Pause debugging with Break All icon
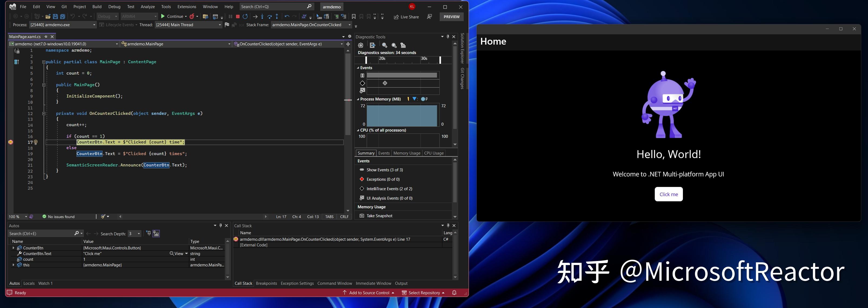The height and width of the screenshot is (308, 868). [x=231, y=16]
